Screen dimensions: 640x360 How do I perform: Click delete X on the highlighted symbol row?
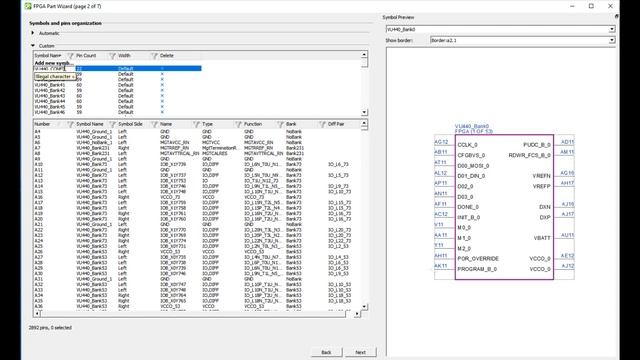tap(162, 69)
